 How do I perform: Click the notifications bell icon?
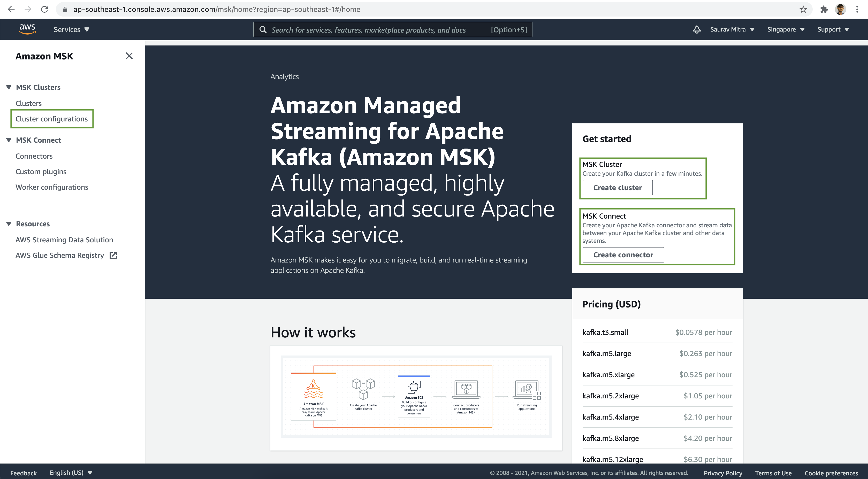[x=696, y=30]
